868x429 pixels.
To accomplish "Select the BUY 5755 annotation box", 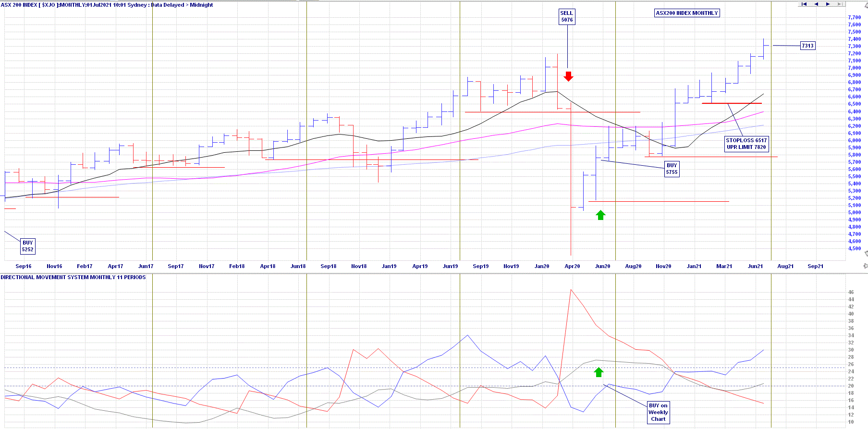I will pos(672,169).
